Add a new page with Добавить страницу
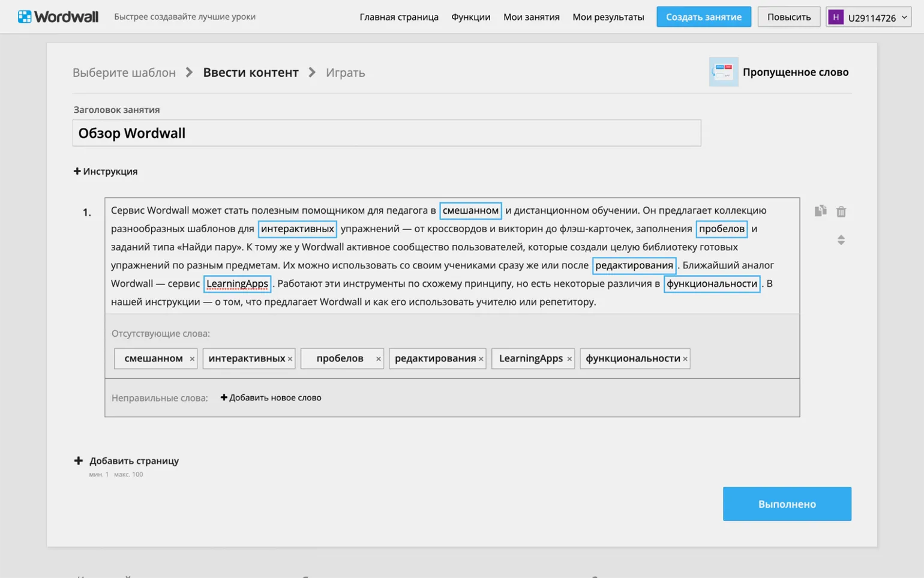Viewport: 924px width, 578px height. pos(127,461)
